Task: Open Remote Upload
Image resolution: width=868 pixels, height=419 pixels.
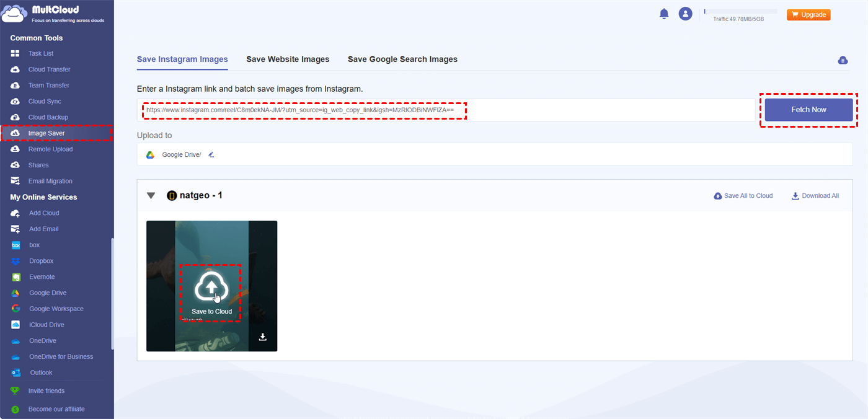Action: click(x=50, y=149)
